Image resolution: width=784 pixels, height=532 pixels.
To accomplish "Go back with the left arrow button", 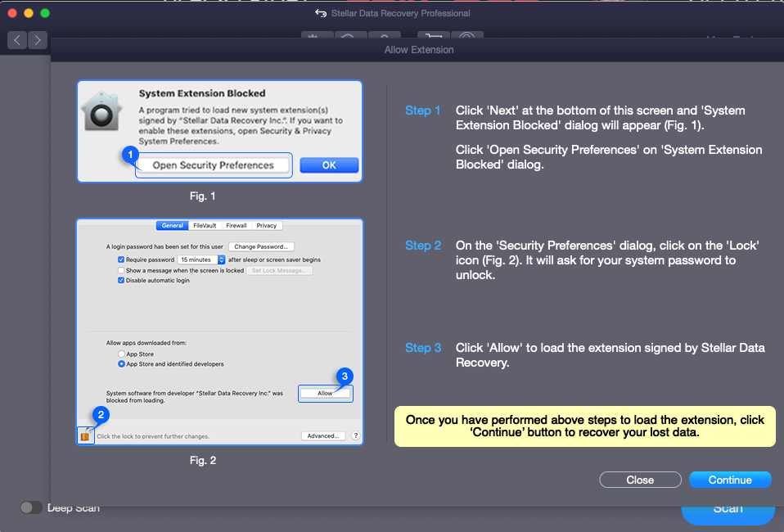I will click(18, 40).
